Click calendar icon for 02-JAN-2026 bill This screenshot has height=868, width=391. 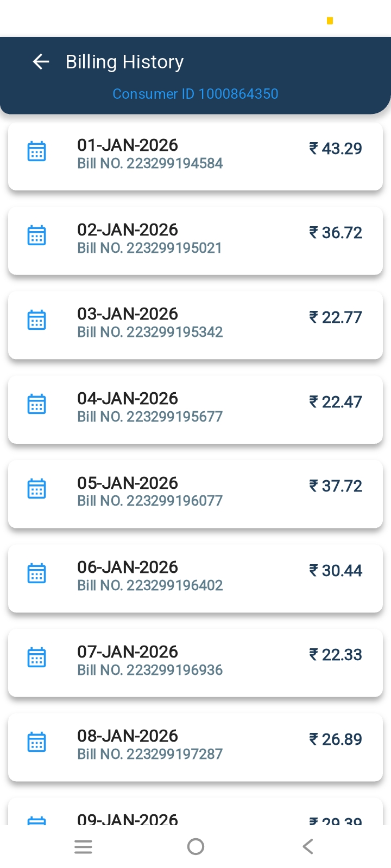point(36,235)
